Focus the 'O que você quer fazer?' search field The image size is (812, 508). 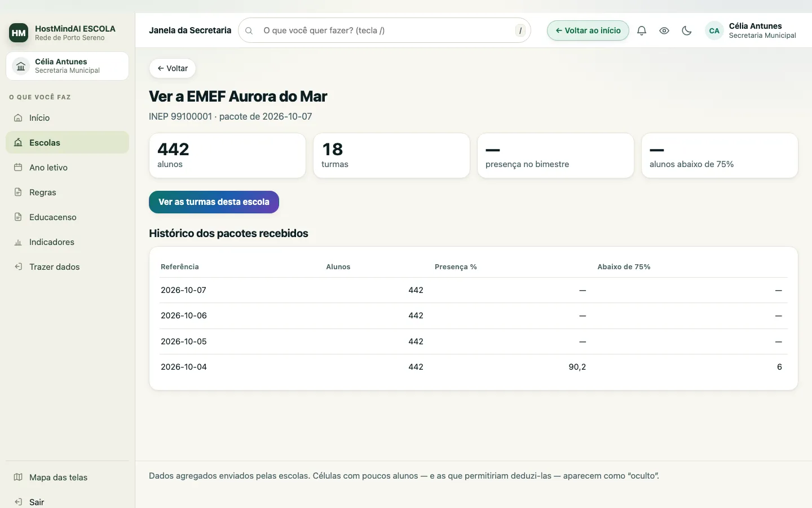tap(385, 30)
